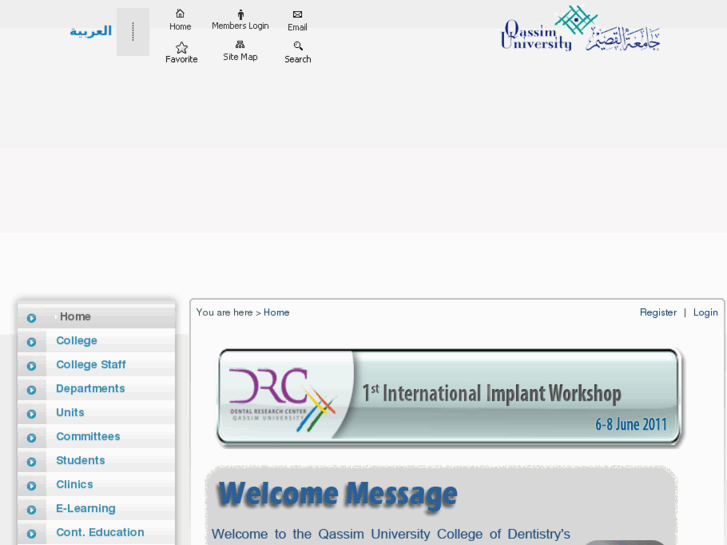Click the Register link
Screen dimensions: 727x545
tap(658, 313)
